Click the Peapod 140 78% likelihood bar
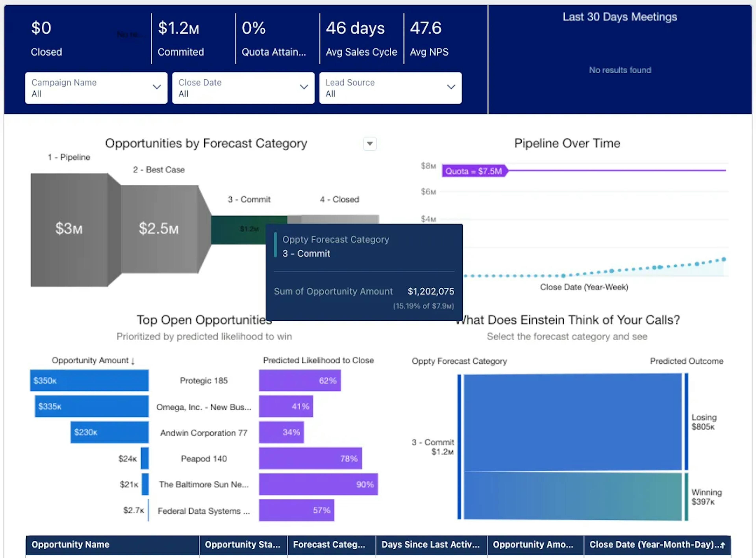 tap(310, 459)
